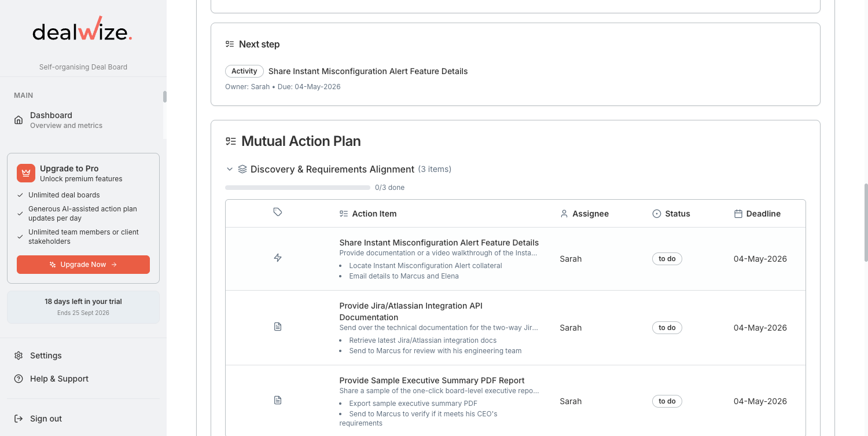Sign out of the account
This screenshot has width=868, height=436.
pos(83,419)
